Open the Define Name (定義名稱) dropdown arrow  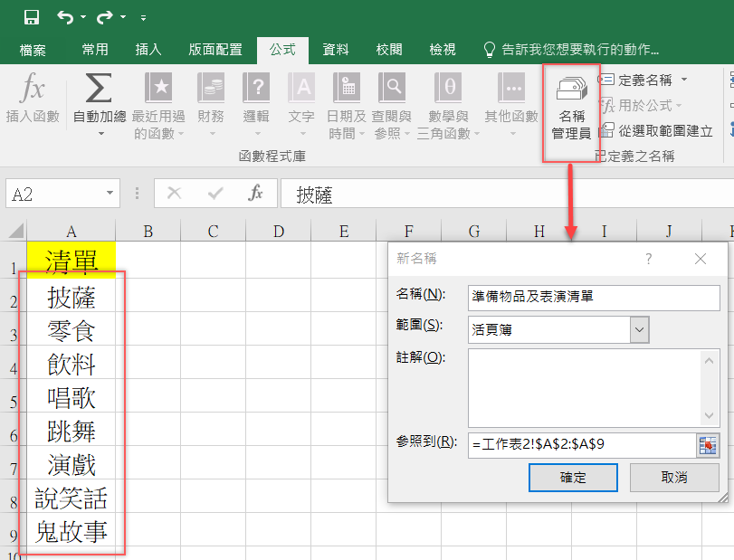(684, 80)
